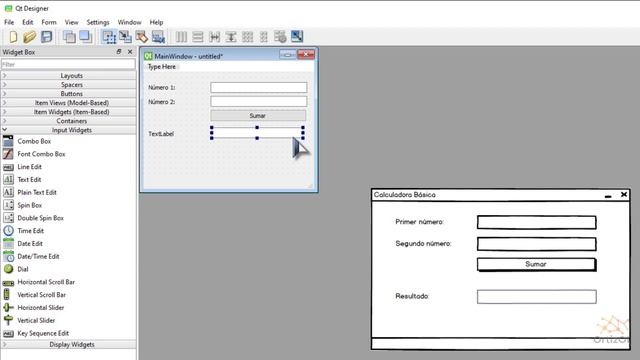
Task: Select the Edit Widgets mode icon
Action: tap(109, 37)
